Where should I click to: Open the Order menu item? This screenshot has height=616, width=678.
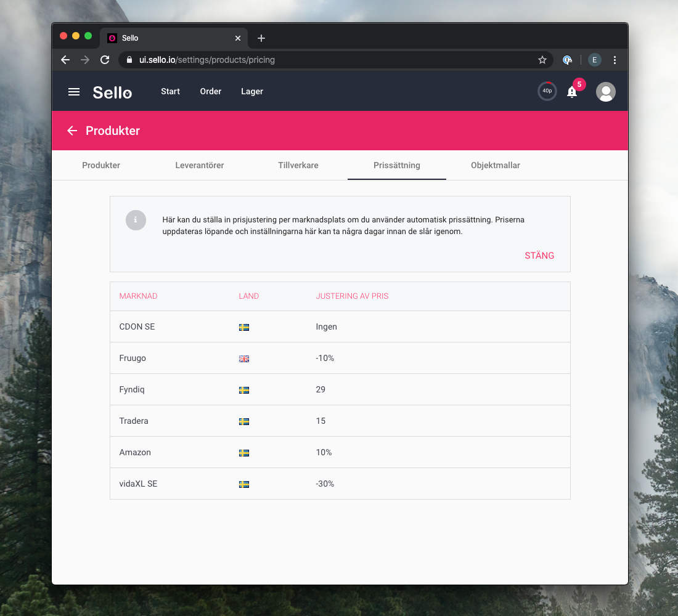click(x=211, y=91)
